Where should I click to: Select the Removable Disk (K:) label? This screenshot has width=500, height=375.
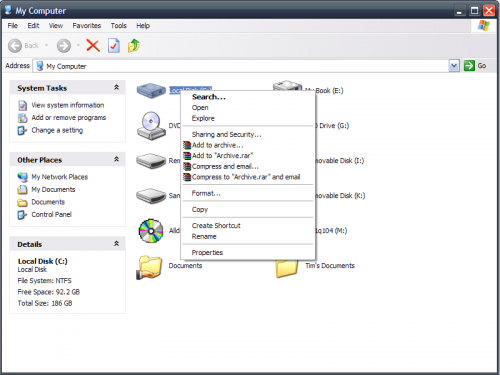click(x=340, y=196)
